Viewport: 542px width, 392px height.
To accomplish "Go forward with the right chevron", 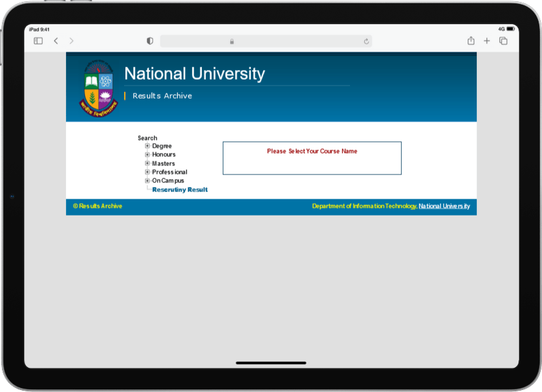I will 72,41.
